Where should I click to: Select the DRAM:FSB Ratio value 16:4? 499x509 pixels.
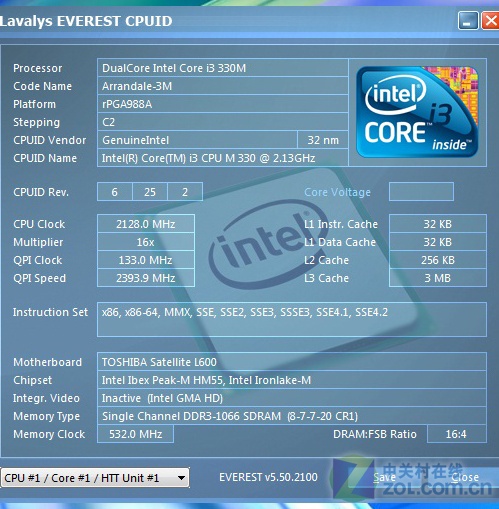[457, 434]
